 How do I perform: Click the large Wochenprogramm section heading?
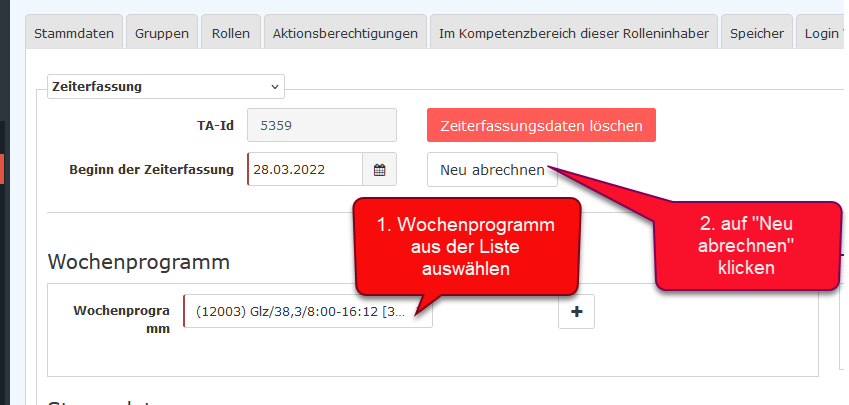coord(139,262)
